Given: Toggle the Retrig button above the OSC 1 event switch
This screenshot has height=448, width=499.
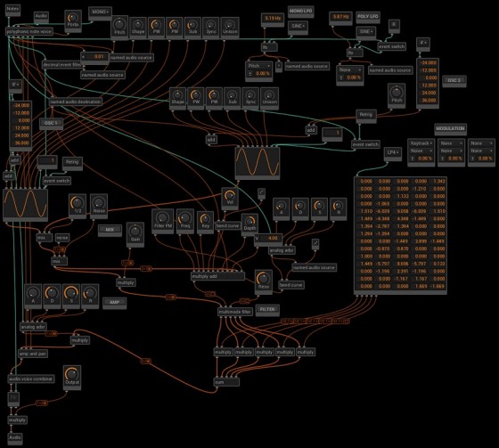Looking at the screenshot, I should [x=72, y=162].
